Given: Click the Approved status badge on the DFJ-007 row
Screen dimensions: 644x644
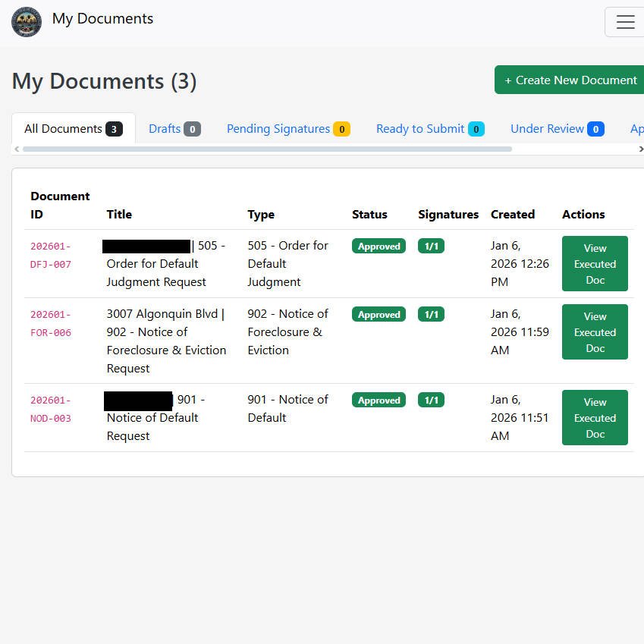Looking at the screenshot, I should tap(379, 246).
